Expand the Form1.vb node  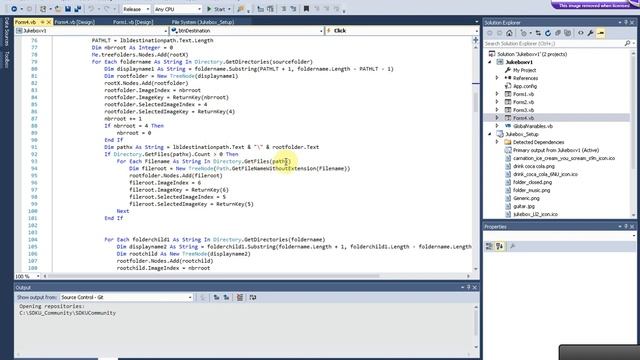497,94
